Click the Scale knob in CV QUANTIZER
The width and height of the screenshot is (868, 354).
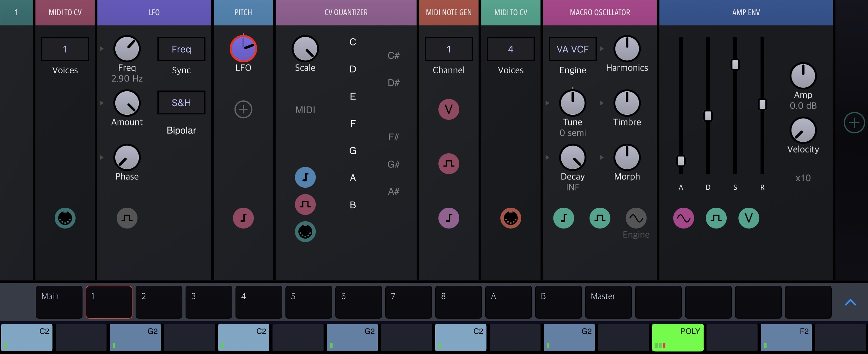pyautogui.click(x=305, y=49)
